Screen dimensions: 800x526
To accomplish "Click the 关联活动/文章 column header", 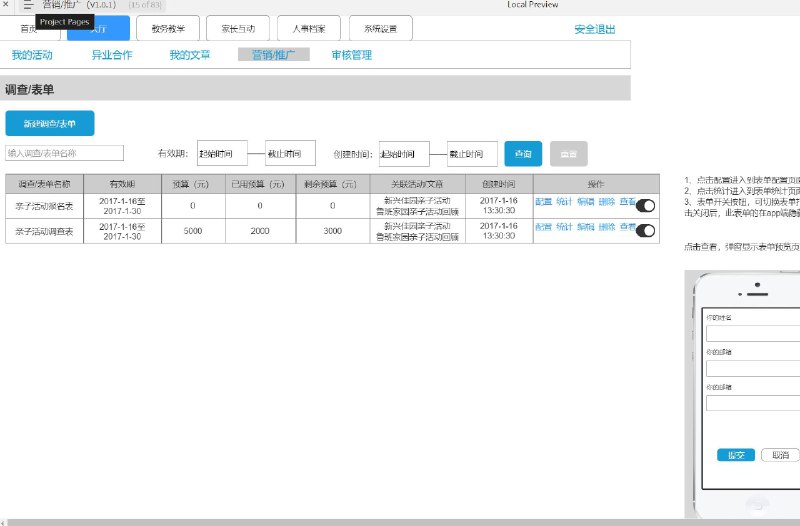I will 417,184.
